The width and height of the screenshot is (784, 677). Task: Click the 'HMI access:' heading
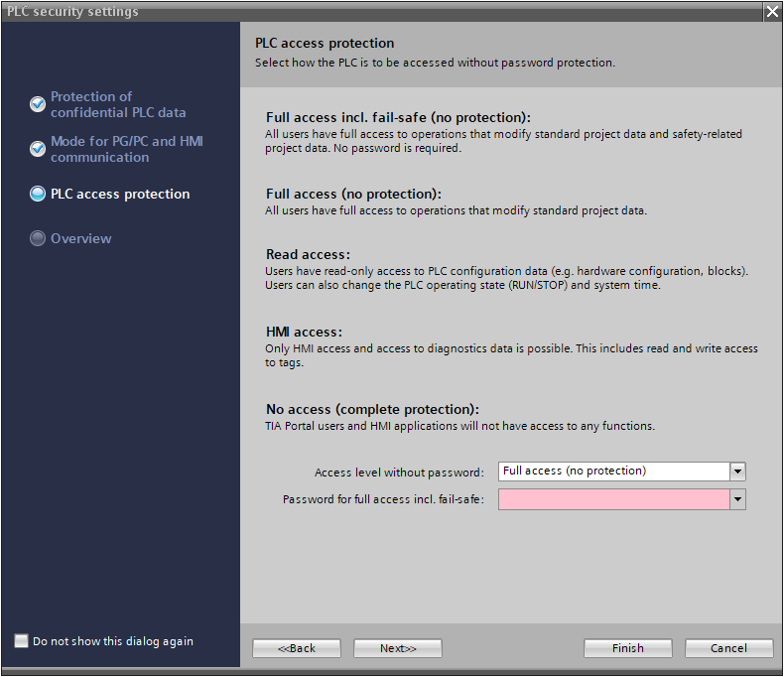click(x=304, y=332)
